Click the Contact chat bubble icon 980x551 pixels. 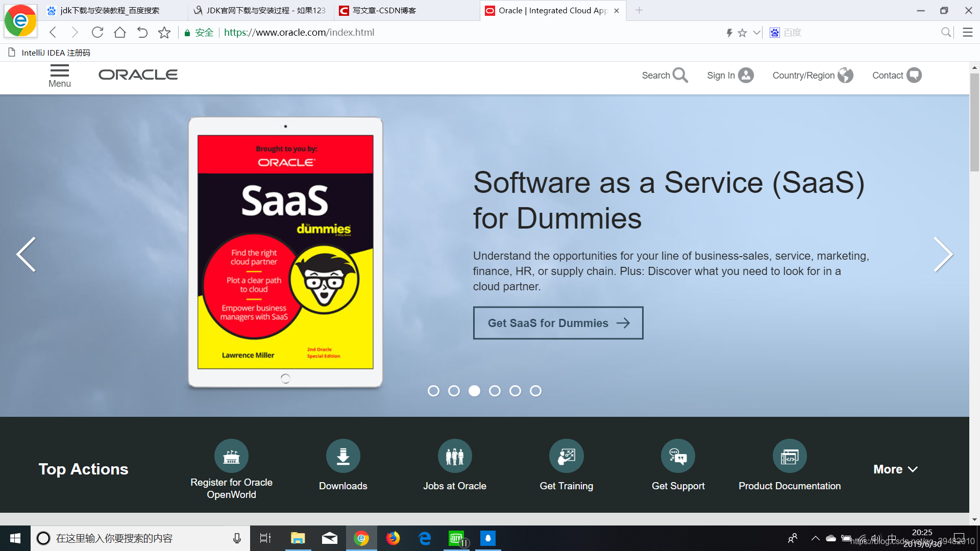tap(914, 75)
